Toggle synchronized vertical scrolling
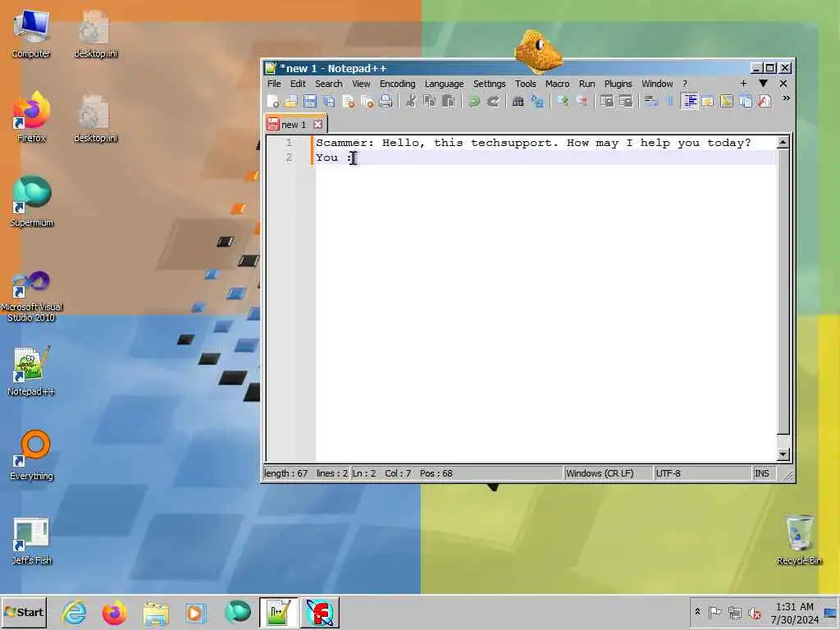The width and height of the screenshot is (840, 630). pos(607,101)
